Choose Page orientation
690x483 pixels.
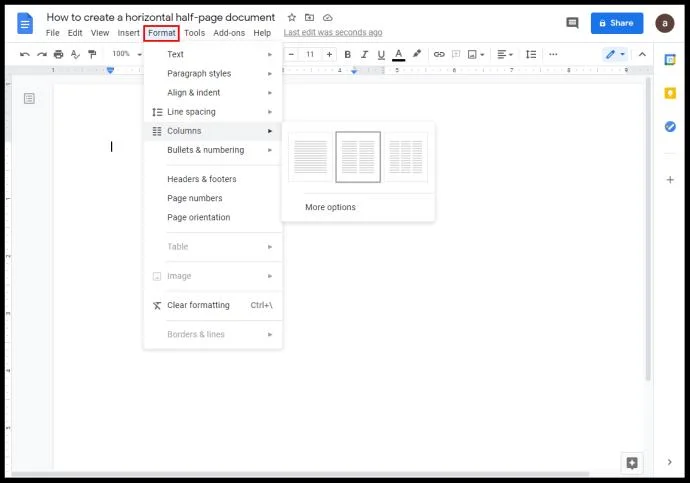[213, 217]
